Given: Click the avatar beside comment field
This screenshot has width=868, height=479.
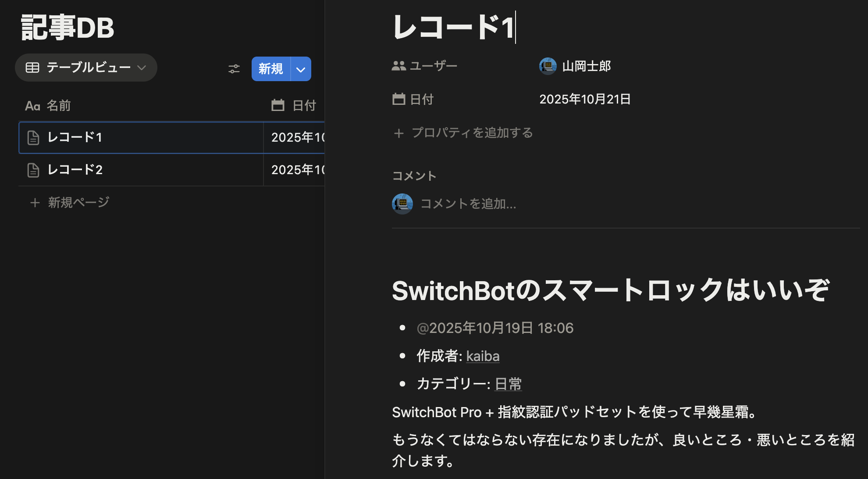Looking at the screenshot, I should [x=402, y=204].
